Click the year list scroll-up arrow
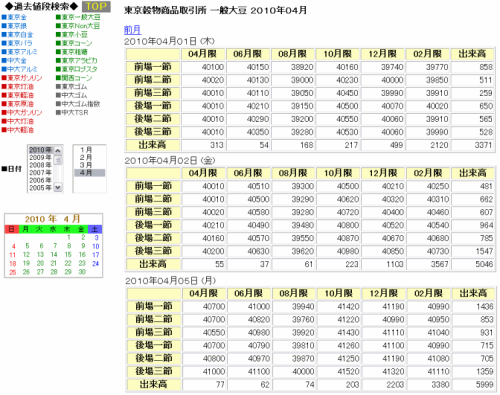Screen dimensions: 500x395 pos(58,151)
